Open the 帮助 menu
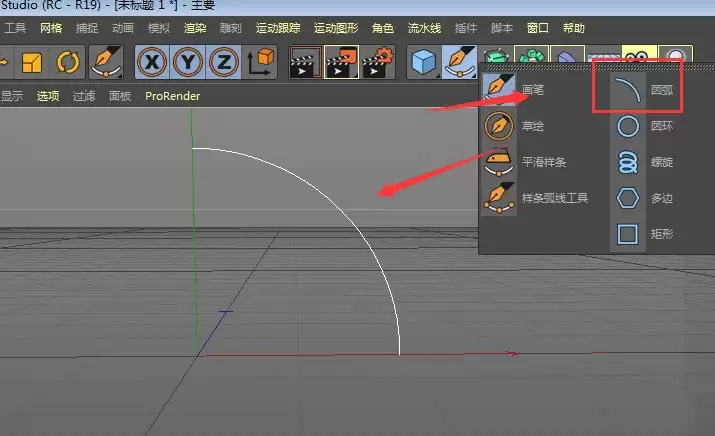Screen dimensions: 715x436 tap(574, 28)
